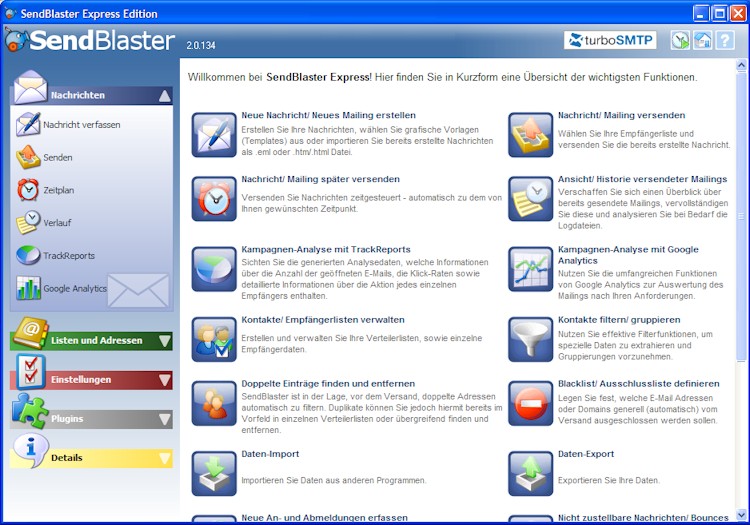Collapse the Nachrichten panel arrow
This screenshot has height=525, width=750.
[x=165, y=96]
